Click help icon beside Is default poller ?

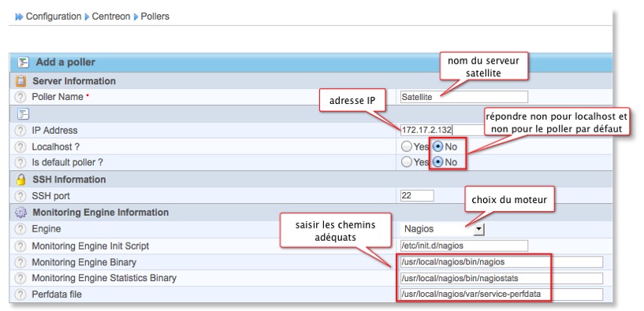[20, 162]
